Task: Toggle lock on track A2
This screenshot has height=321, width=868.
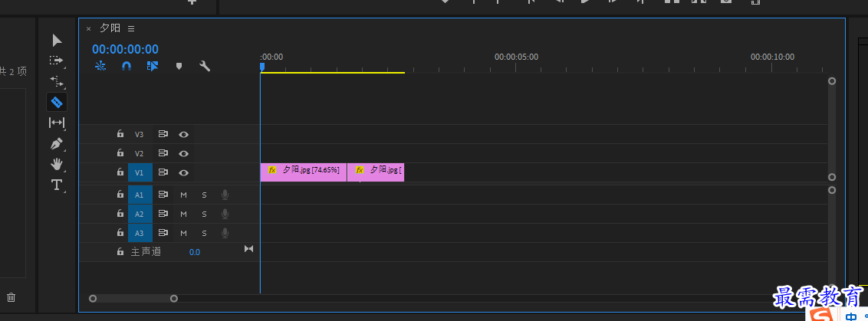Action: click(120, 214)
